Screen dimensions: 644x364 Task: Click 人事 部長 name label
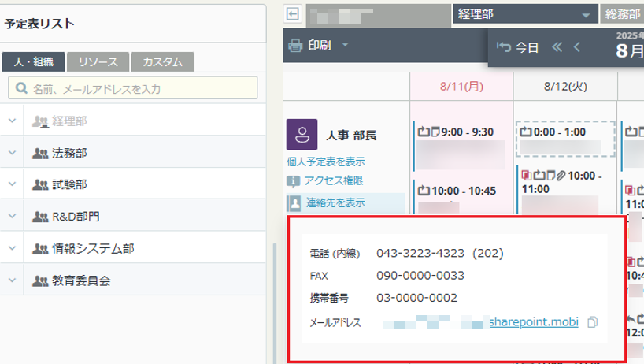pyautogui.click(x=351, y=136)
